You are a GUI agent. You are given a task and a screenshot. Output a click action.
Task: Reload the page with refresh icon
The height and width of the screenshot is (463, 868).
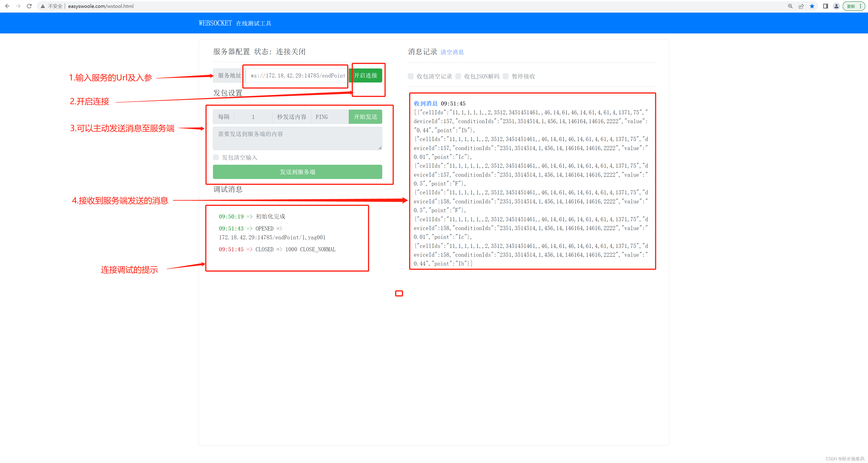[x=29, y=6]
